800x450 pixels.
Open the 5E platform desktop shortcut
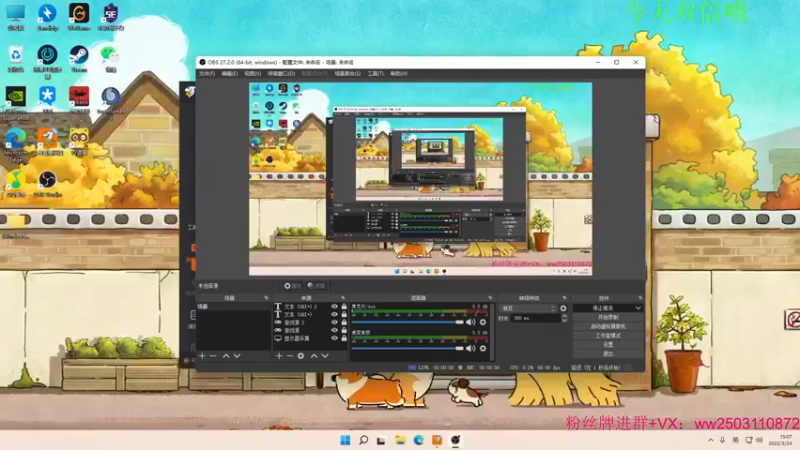[x=110, y=17]
